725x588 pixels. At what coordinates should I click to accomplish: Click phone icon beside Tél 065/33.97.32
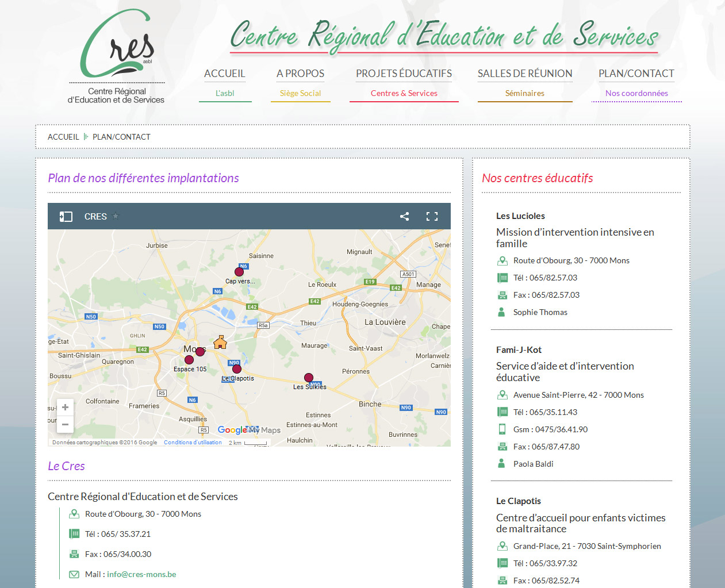coord(502,563)
